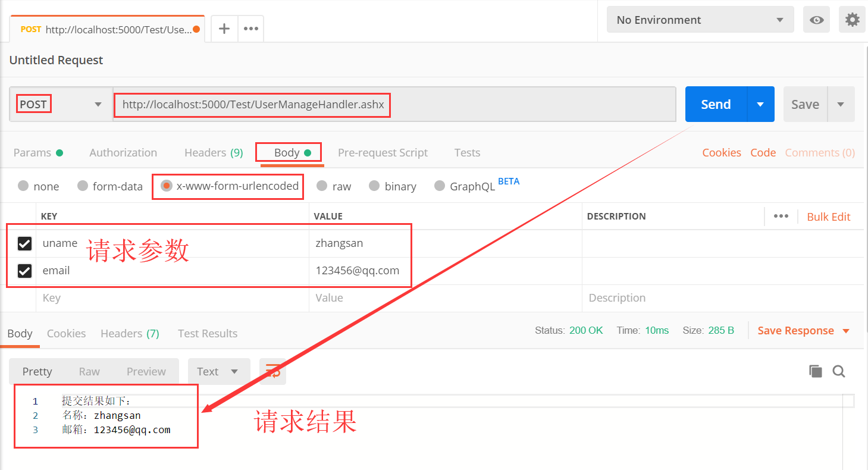Image resolution: width=868 pixels, height=470 pixels.
Task: Click the ellipsis icon on the tab bar
Action: point(250,28)
